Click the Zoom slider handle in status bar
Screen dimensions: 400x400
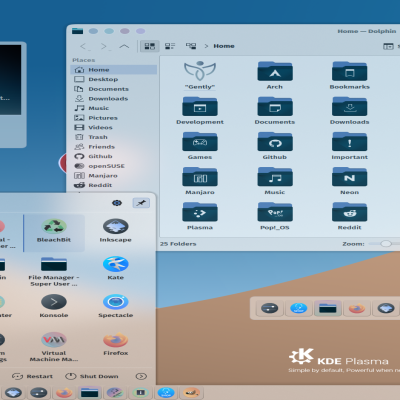386,244
